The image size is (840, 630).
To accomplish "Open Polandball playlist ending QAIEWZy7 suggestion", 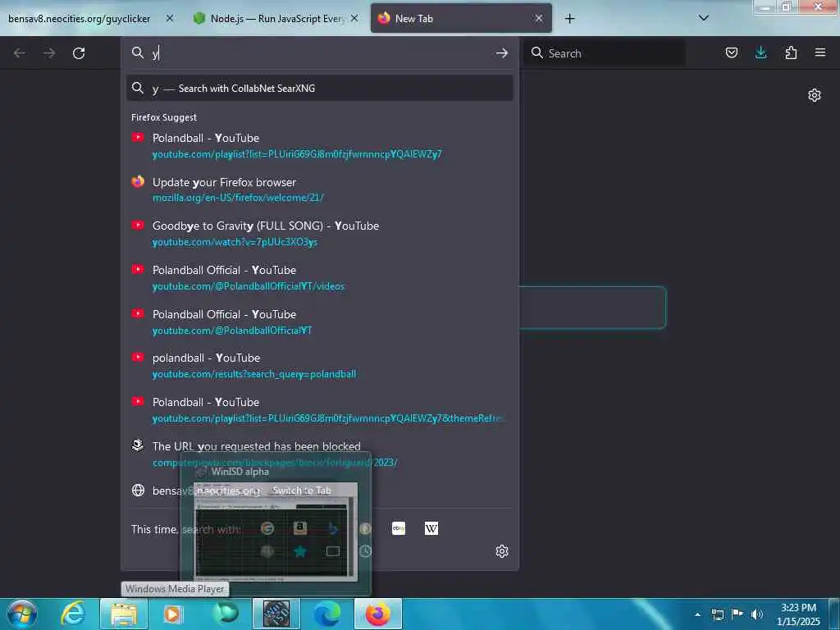I will coord(320,146).
